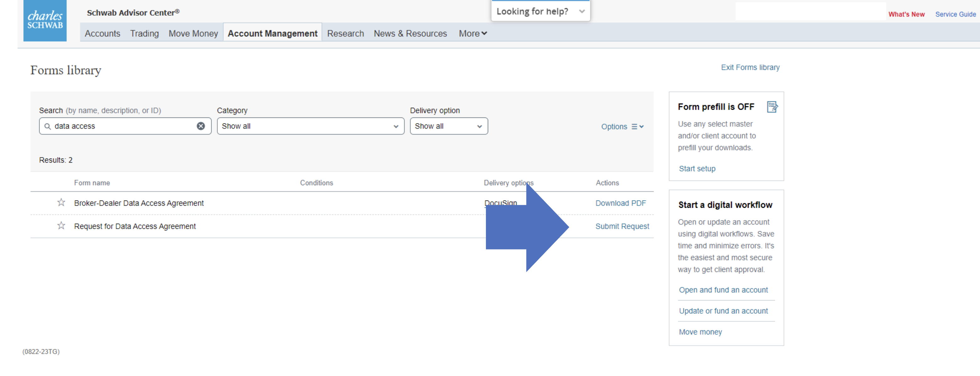The width and height of the screenshot is (980, 376).
Task: Download PDF of Broker-Dealer agreement
Action: click(x=620, y=203)
